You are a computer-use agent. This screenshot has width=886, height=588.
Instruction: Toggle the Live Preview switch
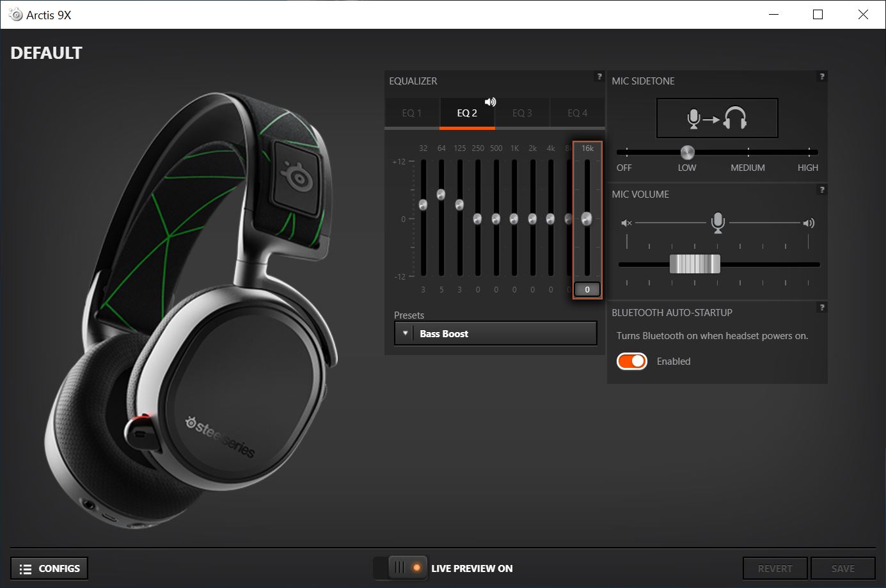click(400, 568)
